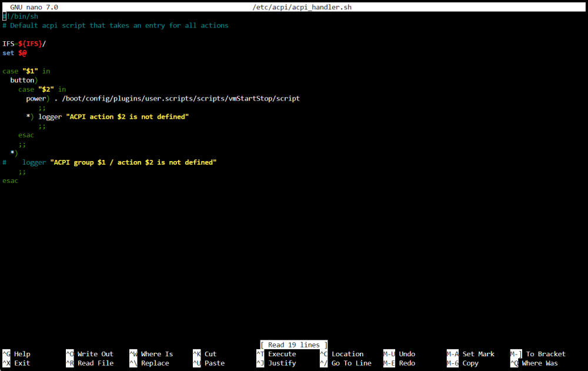Click the 'Read 19 lines' status message

[294, 345]
